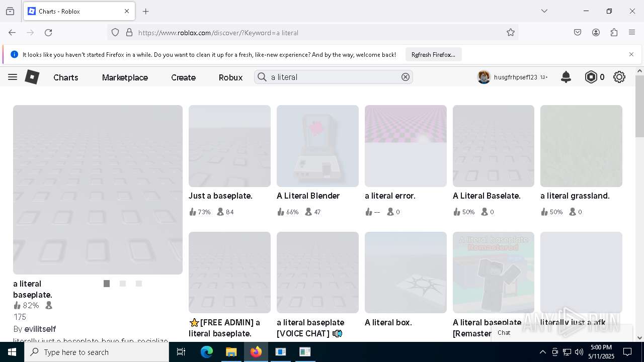Click the search magnifier in Roblox bar
Image resolution: width=644 pixels, height=362 pixels.
(x=262, y=77)
